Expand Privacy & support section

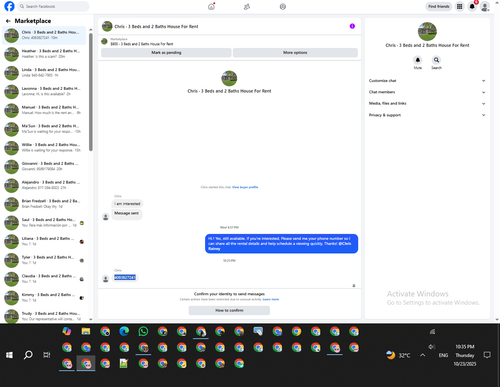(427, 115)
